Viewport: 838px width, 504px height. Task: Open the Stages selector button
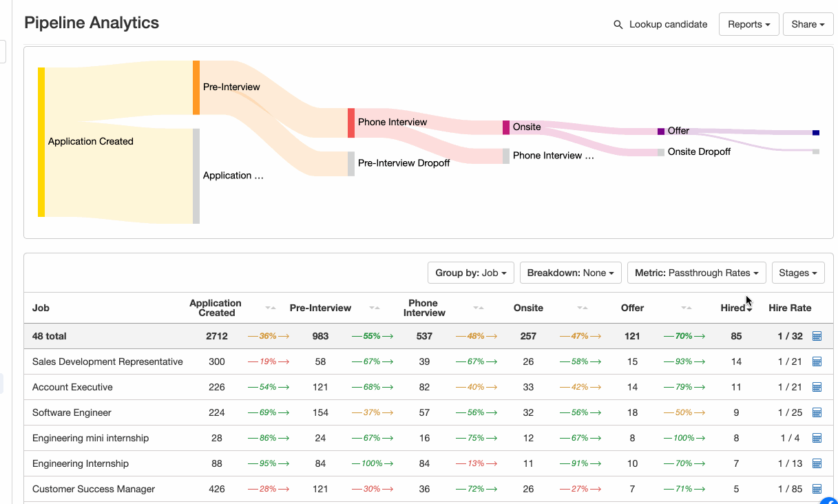[x=798, y=273]
